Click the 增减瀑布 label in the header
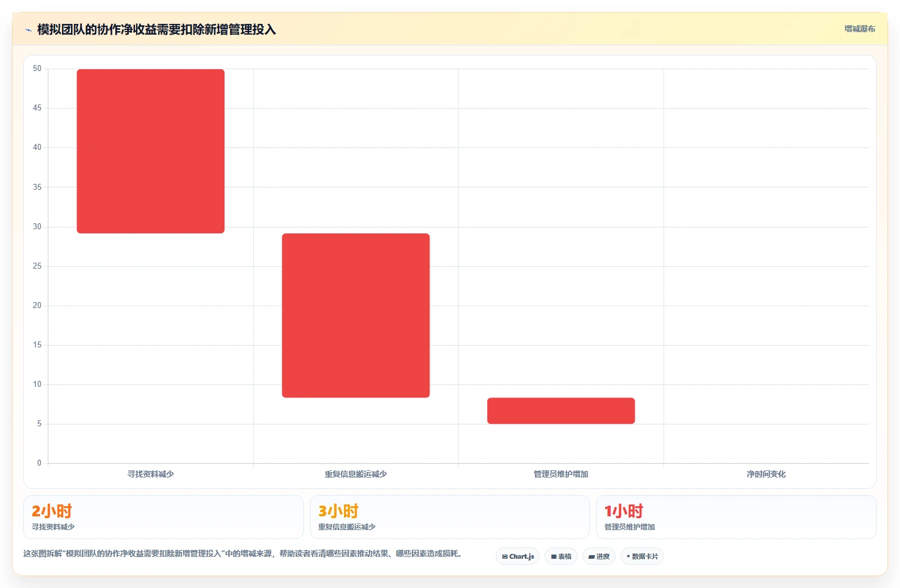The height and width of the screenshot is (588, 900). click(x=859, y=29)
